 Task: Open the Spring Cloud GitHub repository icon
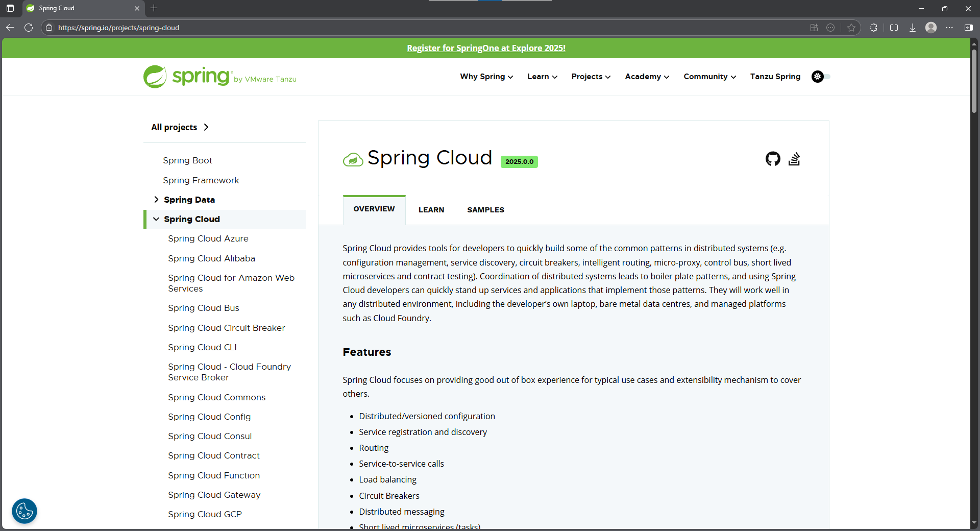[772, 159]
